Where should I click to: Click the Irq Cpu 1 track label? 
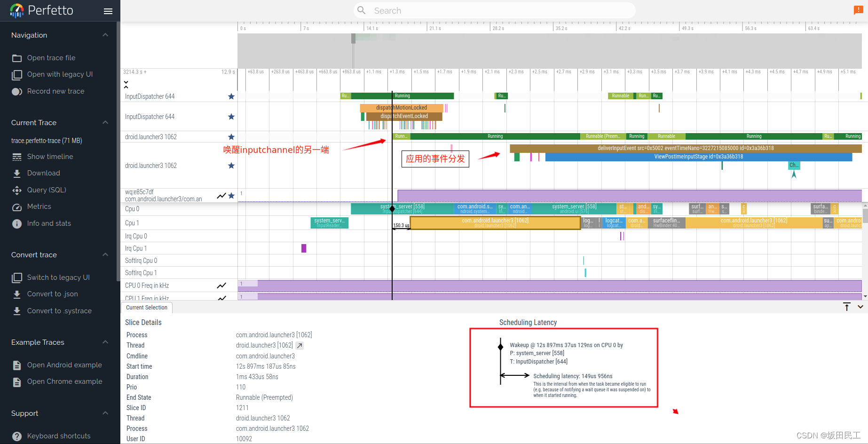pos(136,248)
